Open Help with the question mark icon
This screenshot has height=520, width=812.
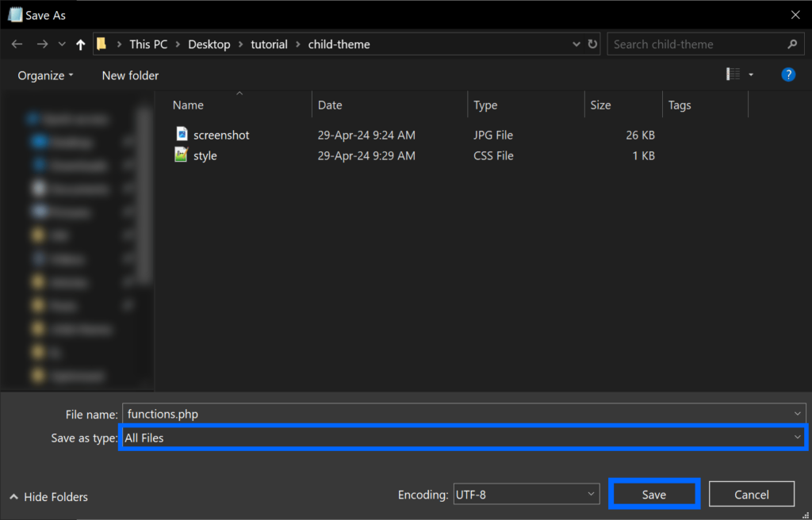(788, 75)
